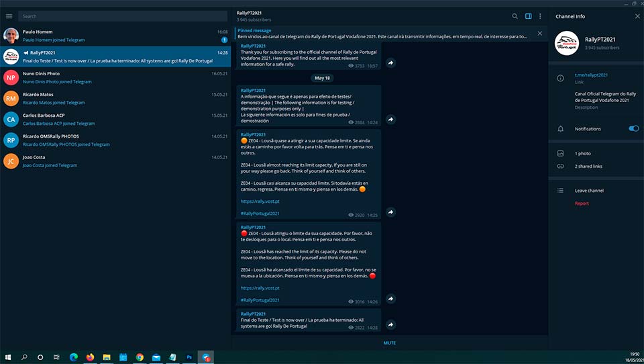Open the Mail app on taskbar

point(156,357)
